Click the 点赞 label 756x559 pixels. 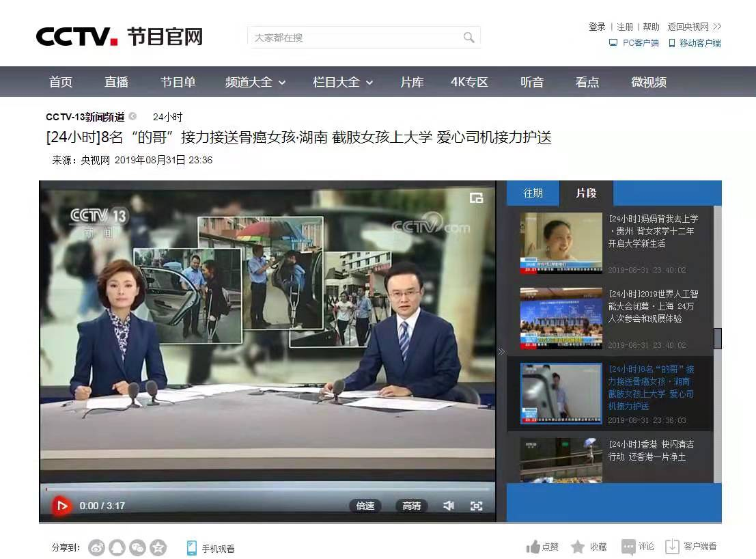click(550, 547)
